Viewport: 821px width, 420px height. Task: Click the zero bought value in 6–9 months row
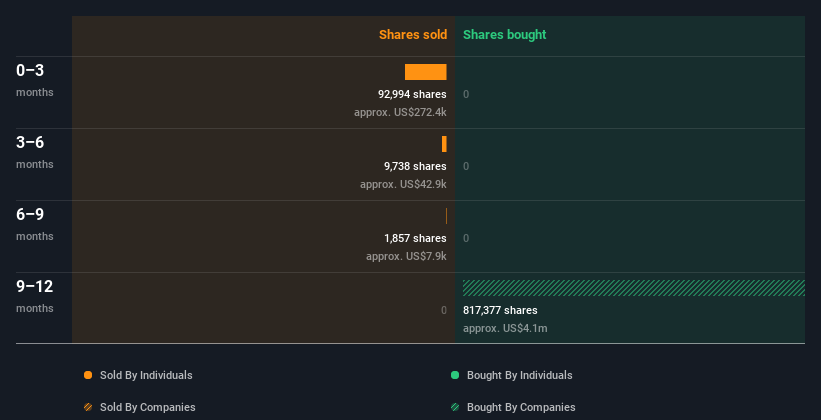click(466, 238)
